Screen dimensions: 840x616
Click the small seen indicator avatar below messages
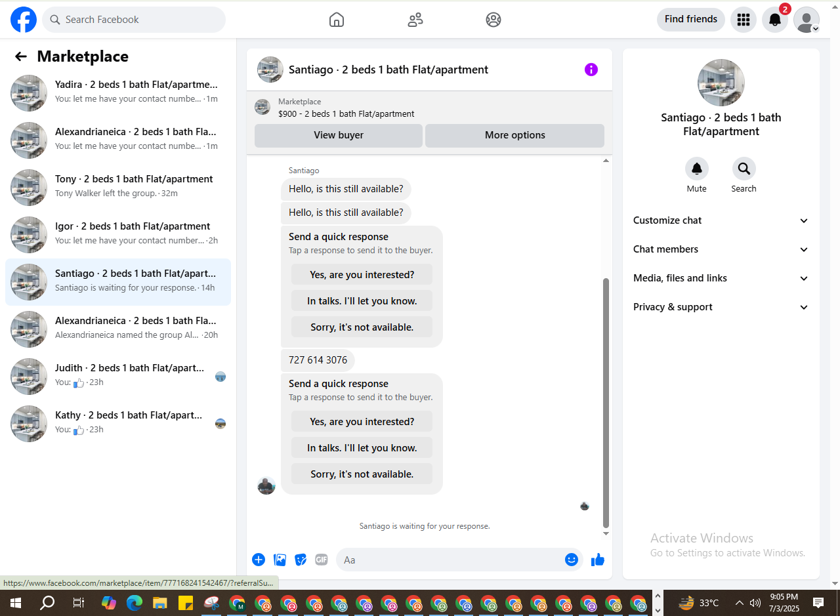click(x=585, y=506)
